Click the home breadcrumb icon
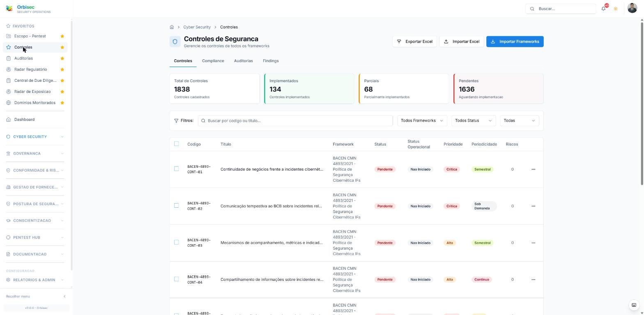 (172, 27)
